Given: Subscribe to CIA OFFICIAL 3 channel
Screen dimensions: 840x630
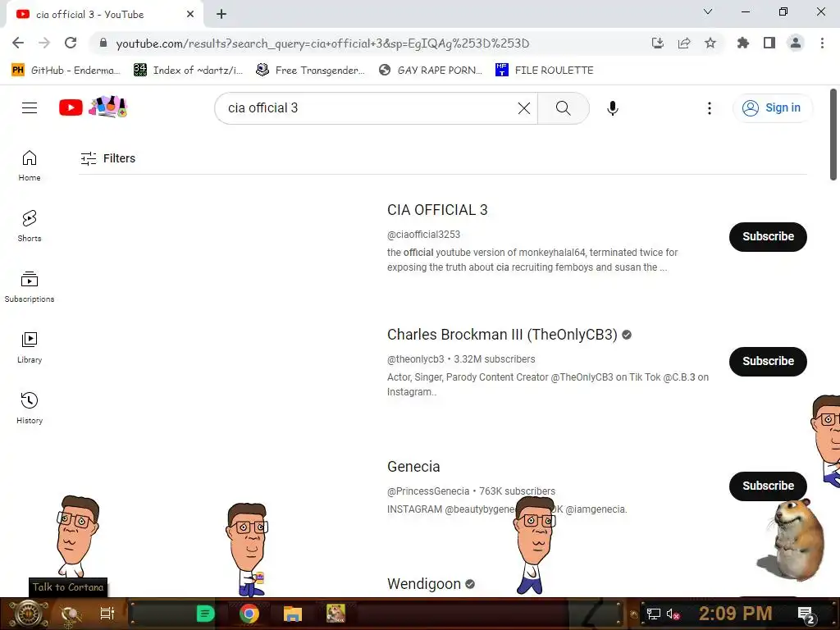Looking at the screenshot, I should point(768,237).
